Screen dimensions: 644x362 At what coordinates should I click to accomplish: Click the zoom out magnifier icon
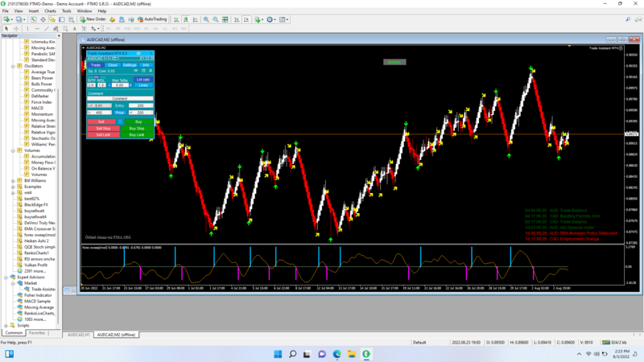tap(216, 19)
